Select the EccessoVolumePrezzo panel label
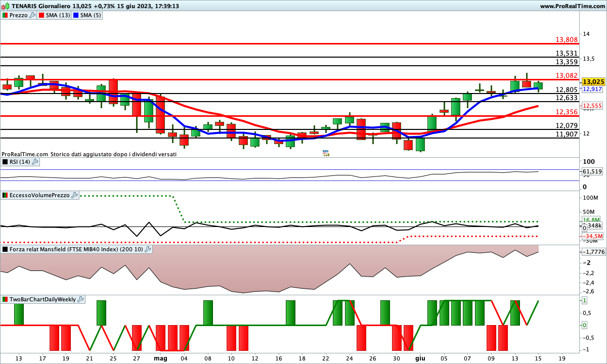This screenshot has height=364, width=607. tap(39, 195)
